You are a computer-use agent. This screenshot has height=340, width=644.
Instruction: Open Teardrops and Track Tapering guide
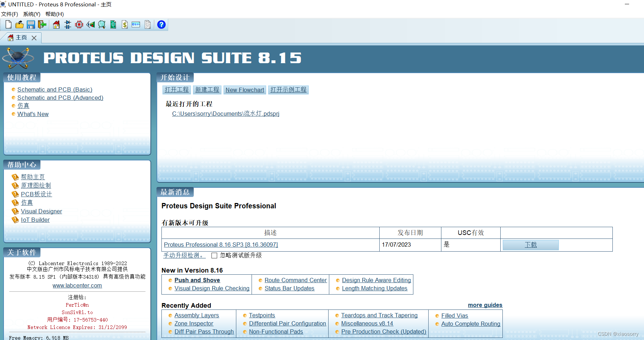click(379, 315)
